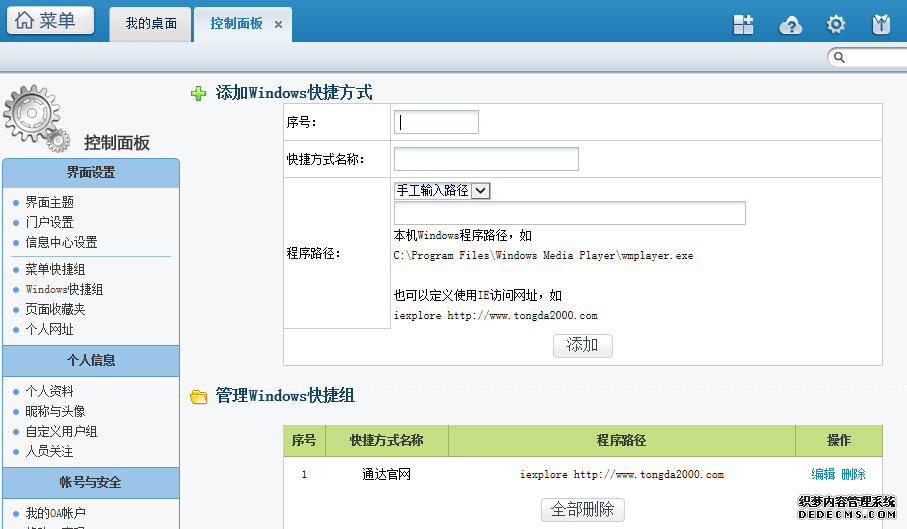Click the 编辑 link for 通达官网
This screenshot has height=529, width=907.
pyautogui.click(x=823, y=474)
